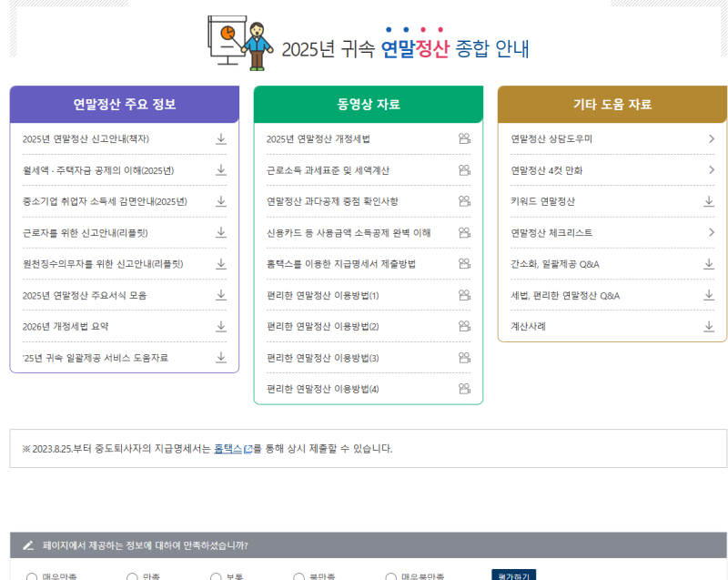The height and width of the screenshot is (580, 728).
Task: Click 기타 도움 자료 gold header
Action: pyautogui.click(x=612, y=104)
